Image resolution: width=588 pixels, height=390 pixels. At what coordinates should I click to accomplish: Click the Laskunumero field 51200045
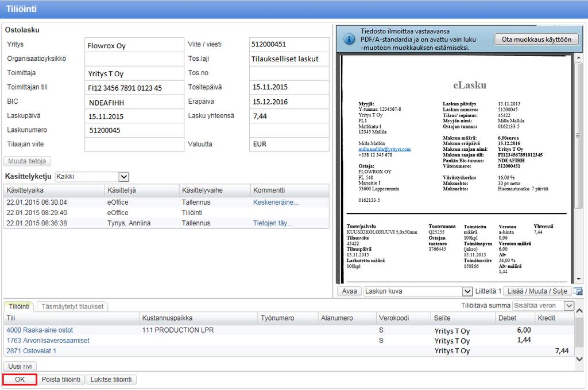click(x=134, y=130)
